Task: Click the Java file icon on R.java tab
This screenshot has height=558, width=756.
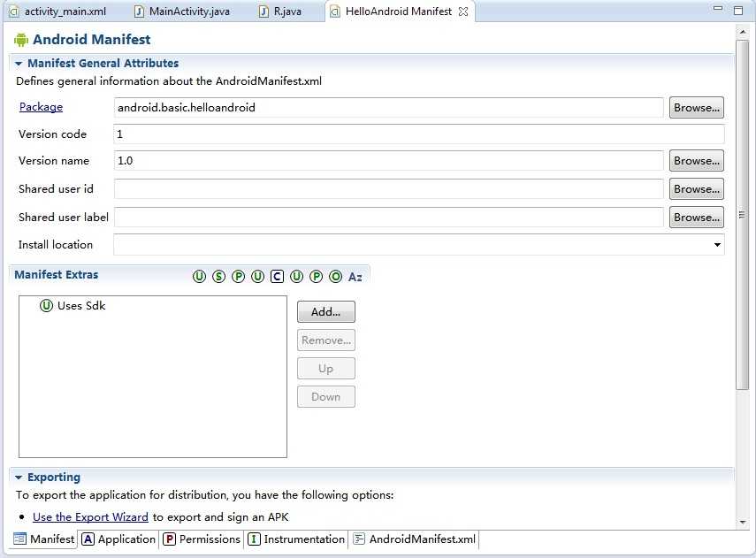Action: pyautogui.click(x=263, y=11)
